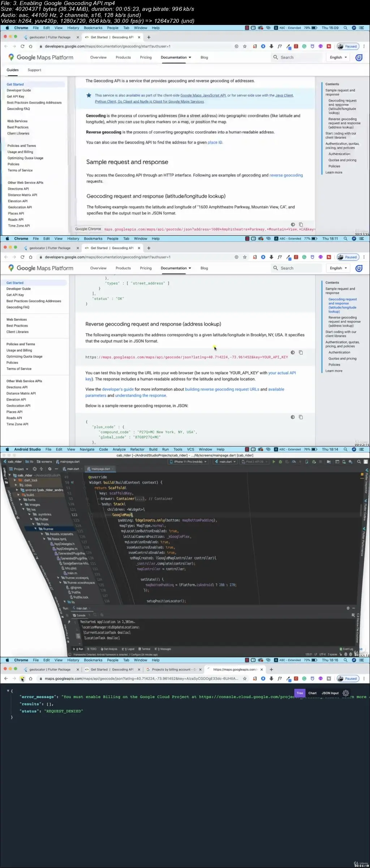Open a new tab in the 18:09 Chrome window
Viewport: 370px width, 868px height.
(x=149, y=37)
